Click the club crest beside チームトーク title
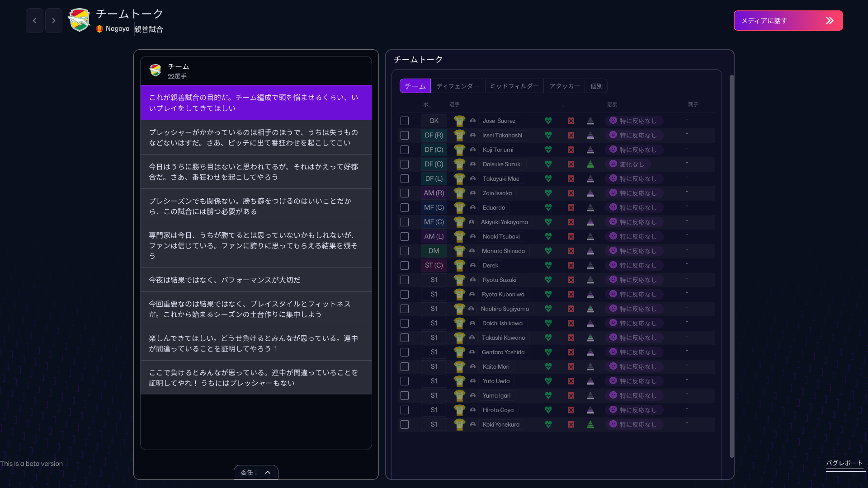Screen dimensions: 868x488 [79, 20]
